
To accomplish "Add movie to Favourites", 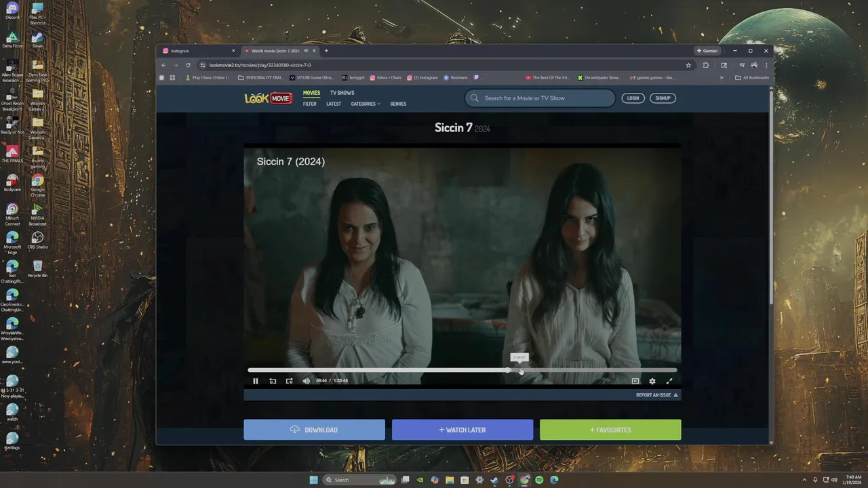I will tap(610, 430).
